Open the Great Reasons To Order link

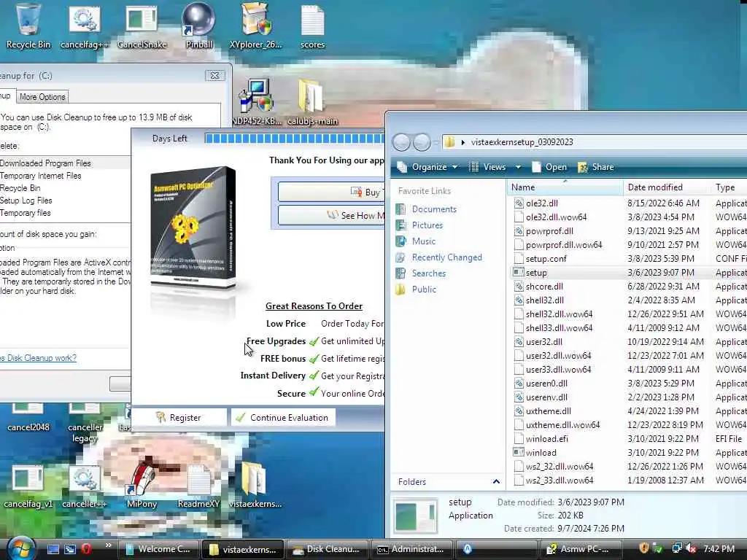[314, 306]
